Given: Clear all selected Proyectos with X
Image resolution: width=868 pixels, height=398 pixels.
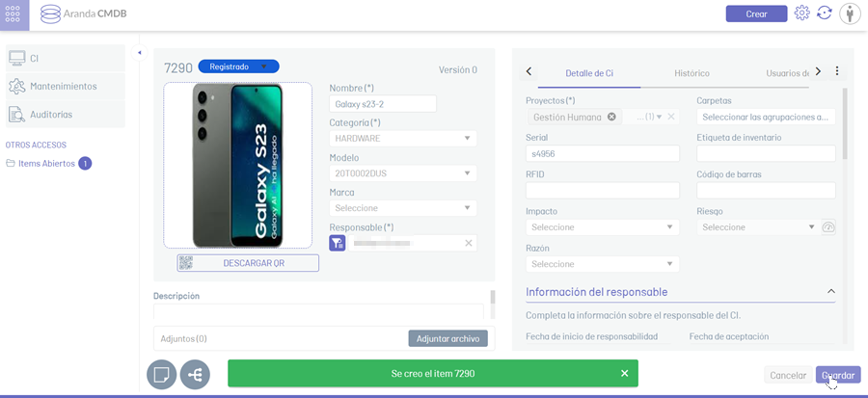Looking at the screenshot, I should pyautogui.click(x=671, y=117).
